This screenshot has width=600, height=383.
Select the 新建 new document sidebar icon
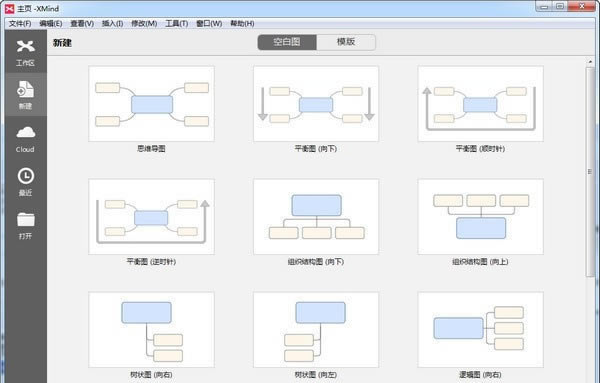(x=26, y=95)
